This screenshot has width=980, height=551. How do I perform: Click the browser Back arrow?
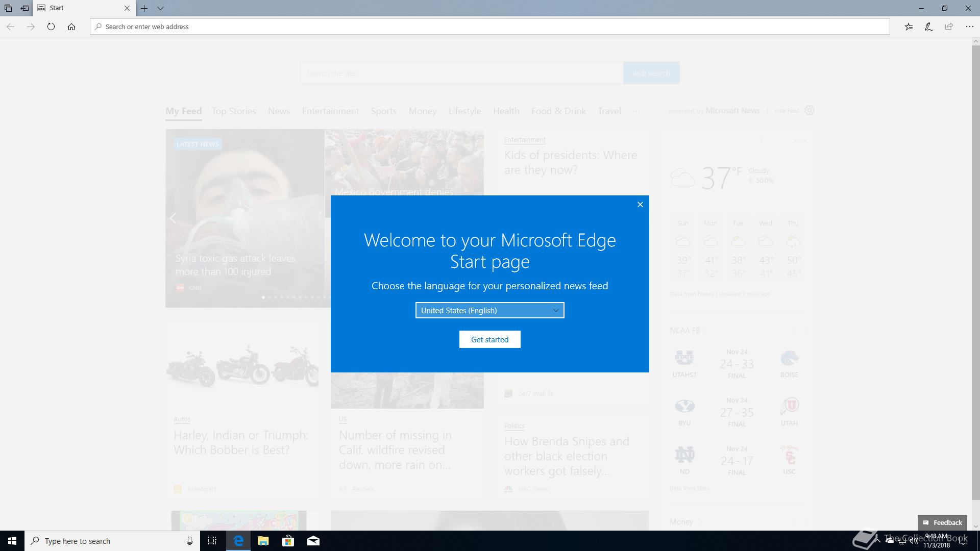10,27
